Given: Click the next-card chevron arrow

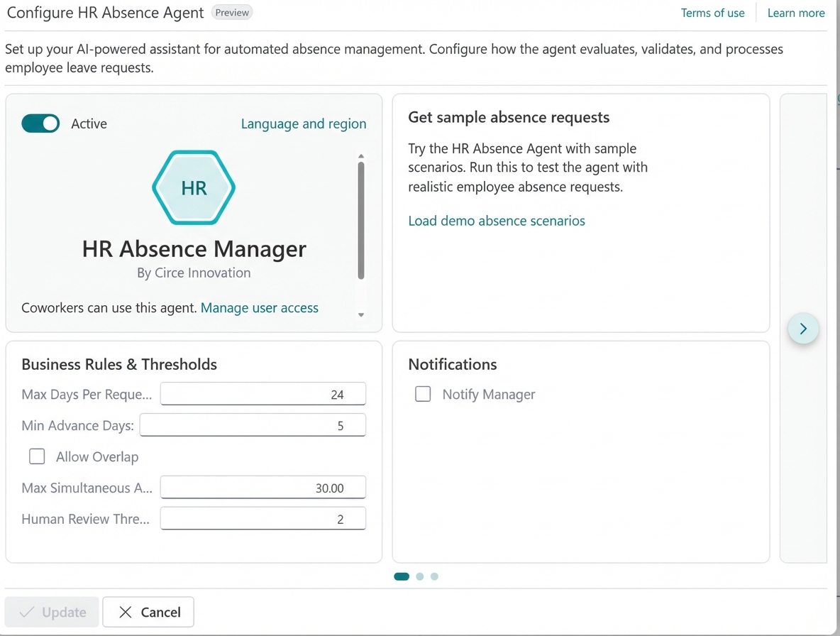Looking at the screenshot, I should click(803, 329).
